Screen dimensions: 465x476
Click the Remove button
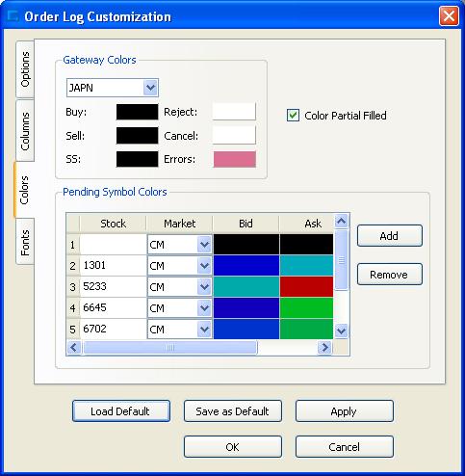coord(390,275)
